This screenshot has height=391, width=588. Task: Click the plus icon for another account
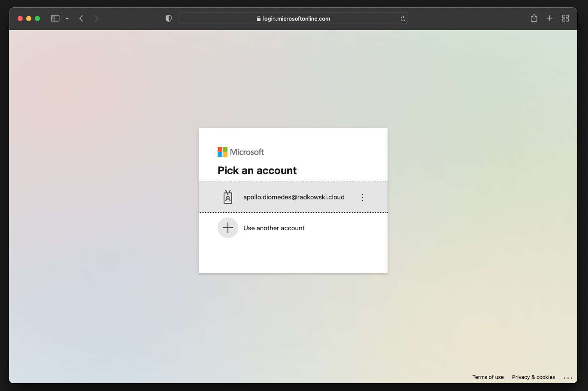pos(228,228)
